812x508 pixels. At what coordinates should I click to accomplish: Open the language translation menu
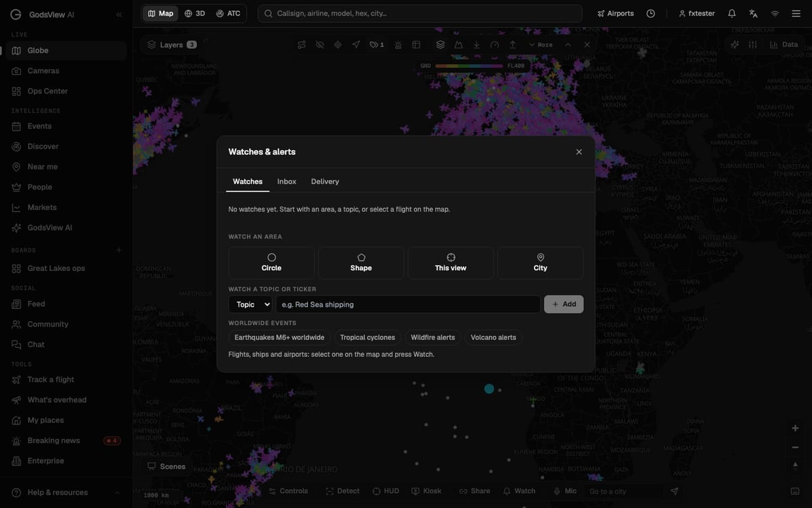(x=753, y=14)
